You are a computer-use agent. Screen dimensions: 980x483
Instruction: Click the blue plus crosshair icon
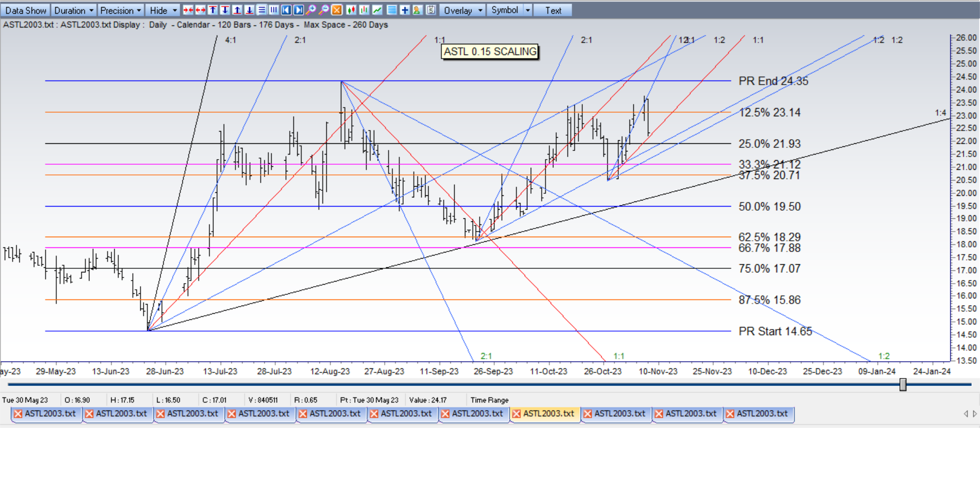(405, 10)
